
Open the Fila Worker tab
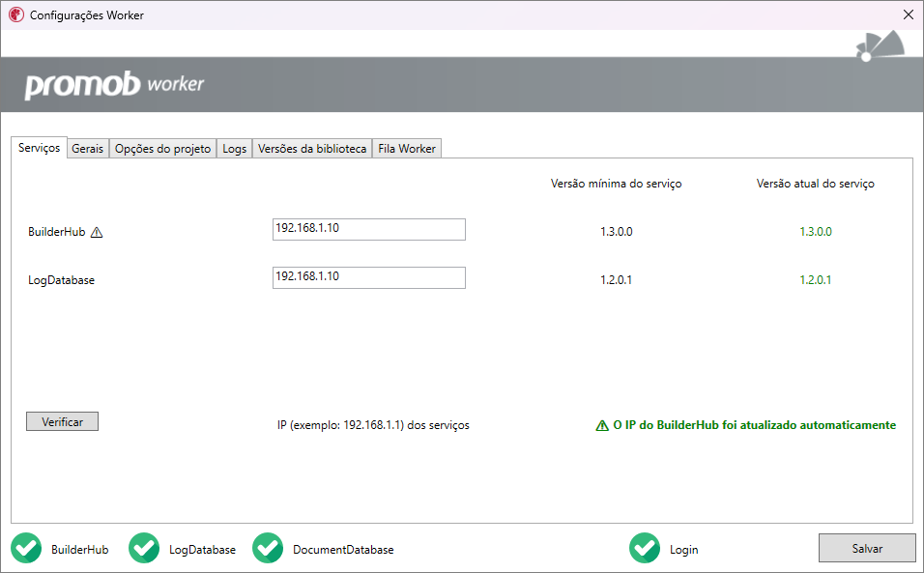pos(407,149)
